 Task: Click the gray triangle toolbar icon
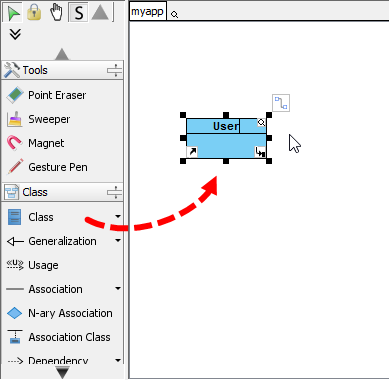point(100,12)
